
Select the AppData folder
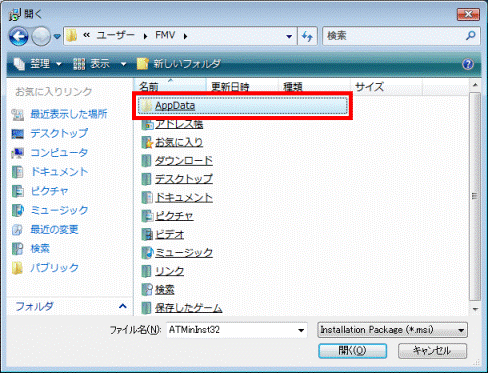(x=243, y=106)
